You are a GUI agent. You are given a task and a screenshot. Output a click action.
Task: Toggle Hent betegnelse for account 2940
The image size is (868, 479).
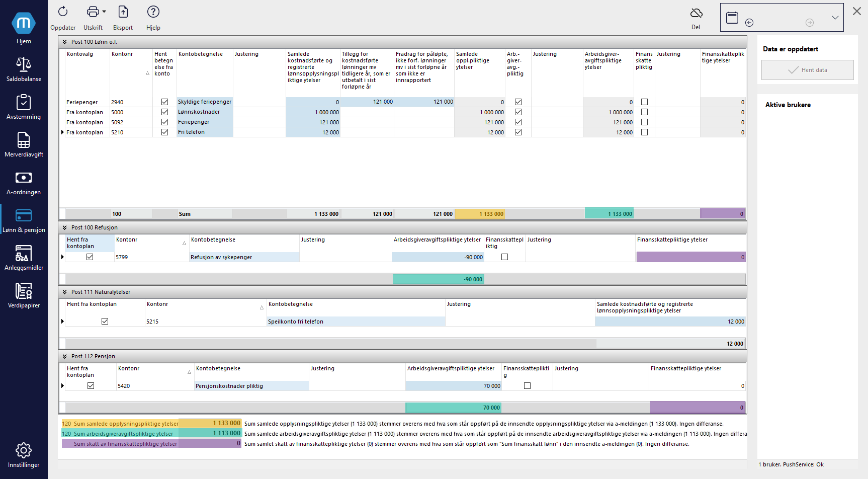[x=164, y=102]
